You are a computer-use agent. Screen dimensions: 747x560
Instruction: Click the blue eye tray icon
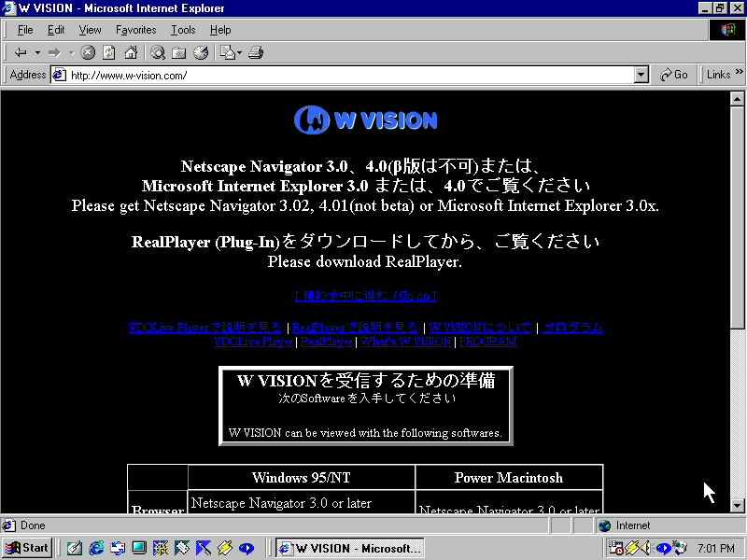pos(663,548)
